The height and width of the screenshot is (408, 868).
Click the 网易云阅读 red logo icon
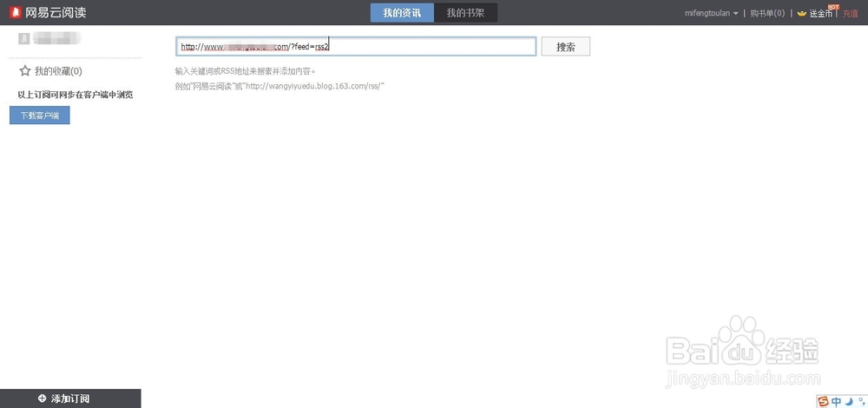tap(16, 12)
